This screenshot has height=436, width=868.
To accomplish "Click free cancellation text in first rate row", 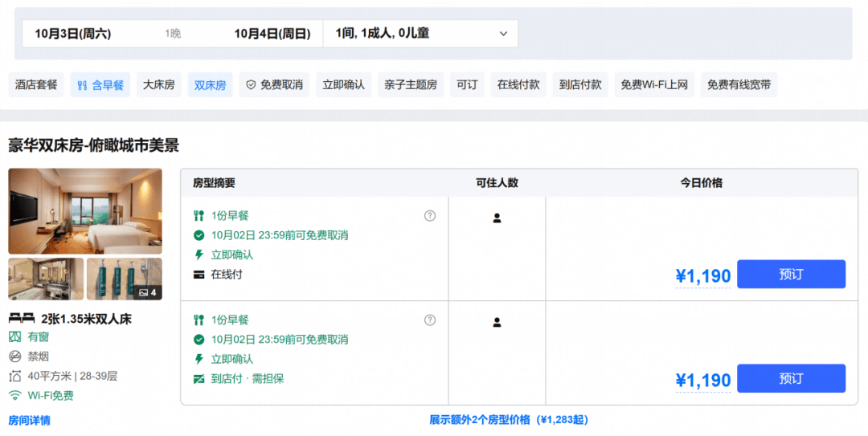I will 280,235.
